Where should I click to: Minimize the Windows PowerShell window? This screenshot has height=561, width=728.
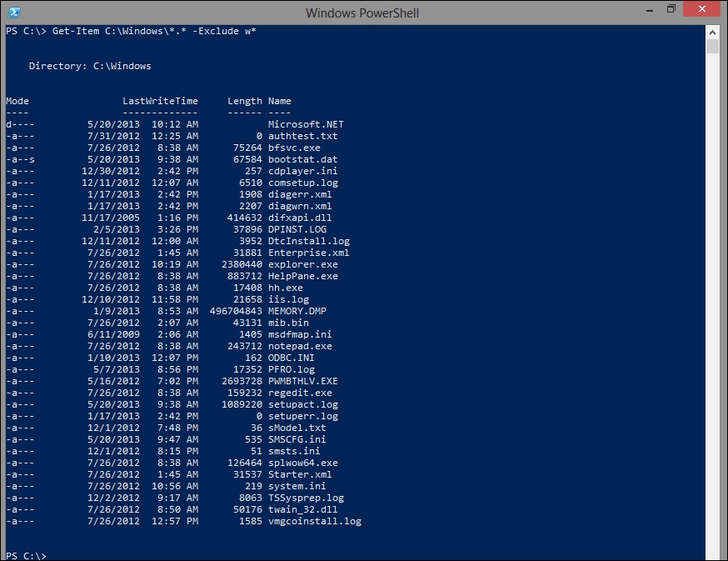(x=650, y=10)
